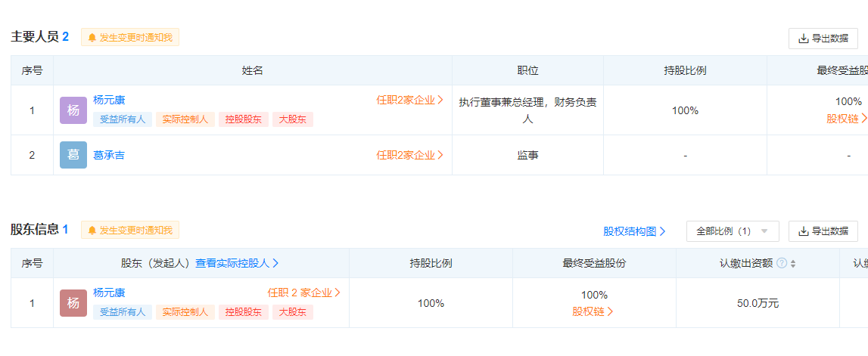Image resolution: width=868 pixels, height=356 pixels.
Task: Click the help icon beside 认缴出资额
Action: [x=782, y=263]
